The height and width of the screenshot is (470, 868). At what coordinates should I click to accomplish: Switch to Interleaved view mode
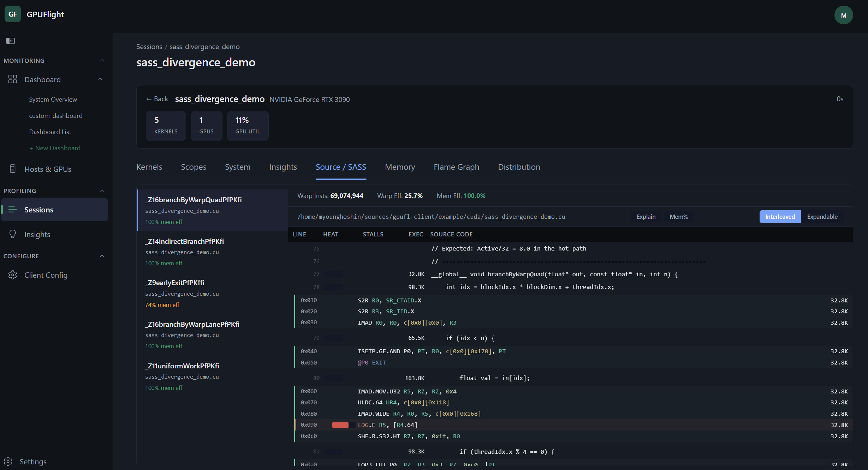point(780,217)
